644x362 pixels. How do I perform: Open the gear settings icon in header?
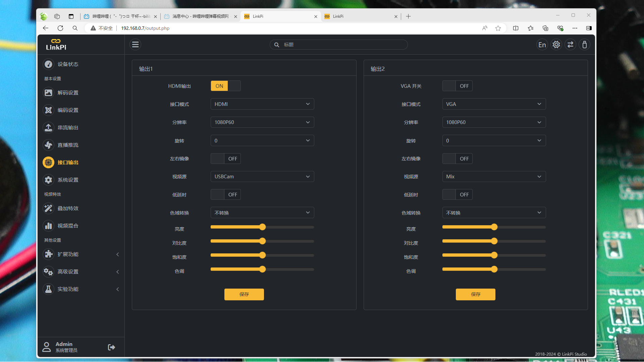[x=556, y=45]
